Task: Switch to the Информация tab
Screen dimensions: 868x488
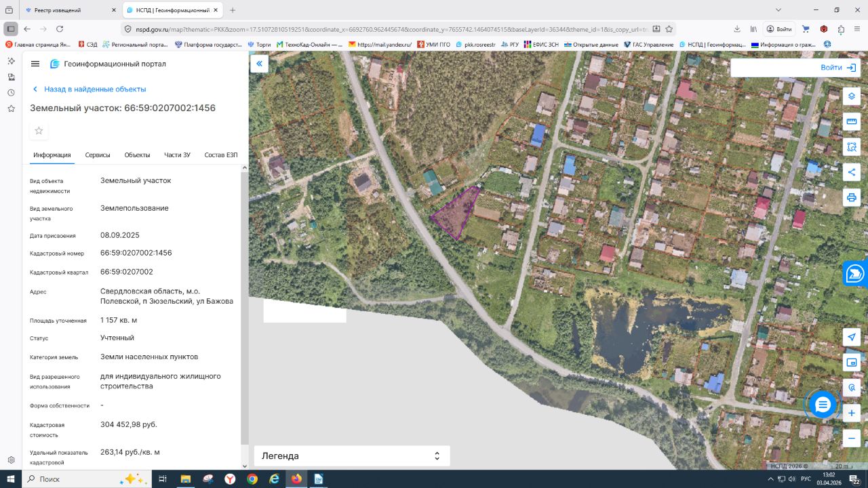Action: point(52,155)
